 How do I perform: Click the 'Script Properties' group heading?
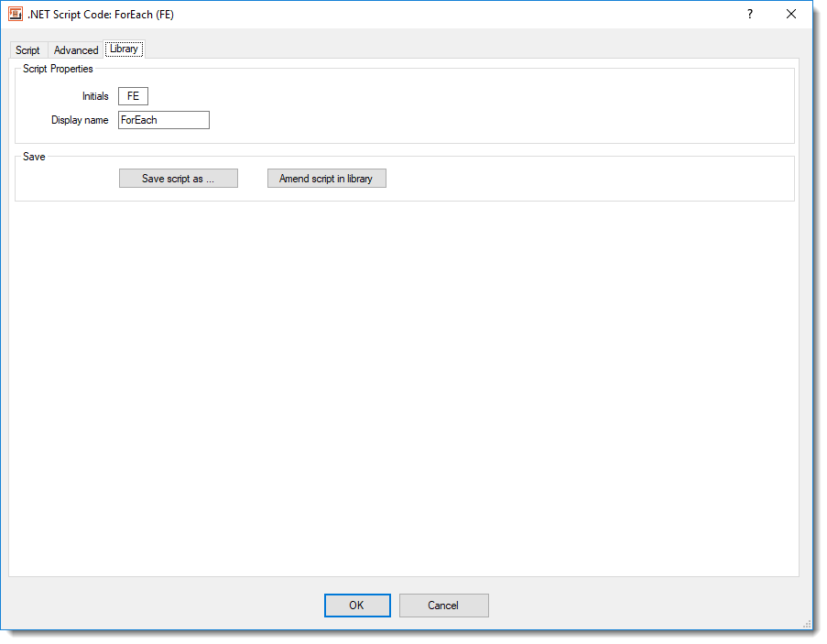[58, 69]
